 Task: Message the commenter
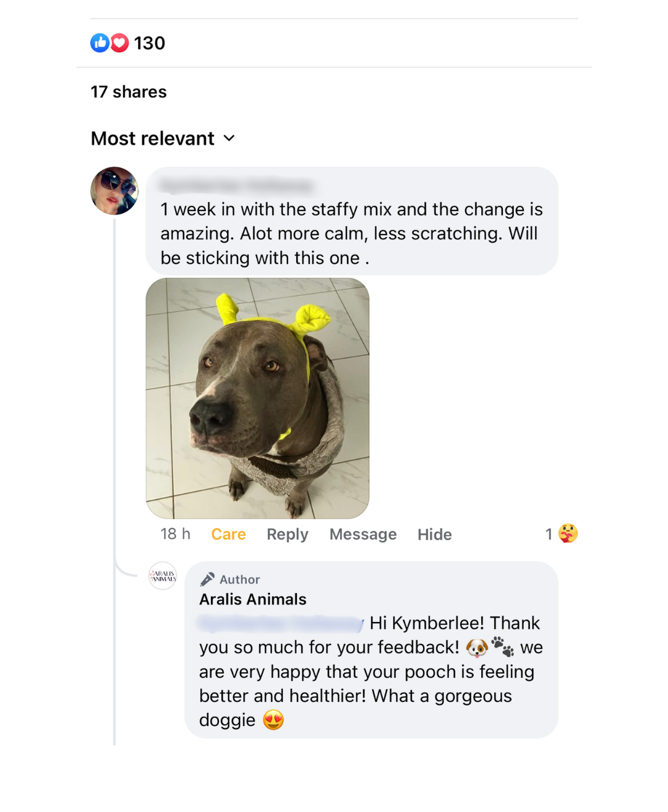coord(363,534)
